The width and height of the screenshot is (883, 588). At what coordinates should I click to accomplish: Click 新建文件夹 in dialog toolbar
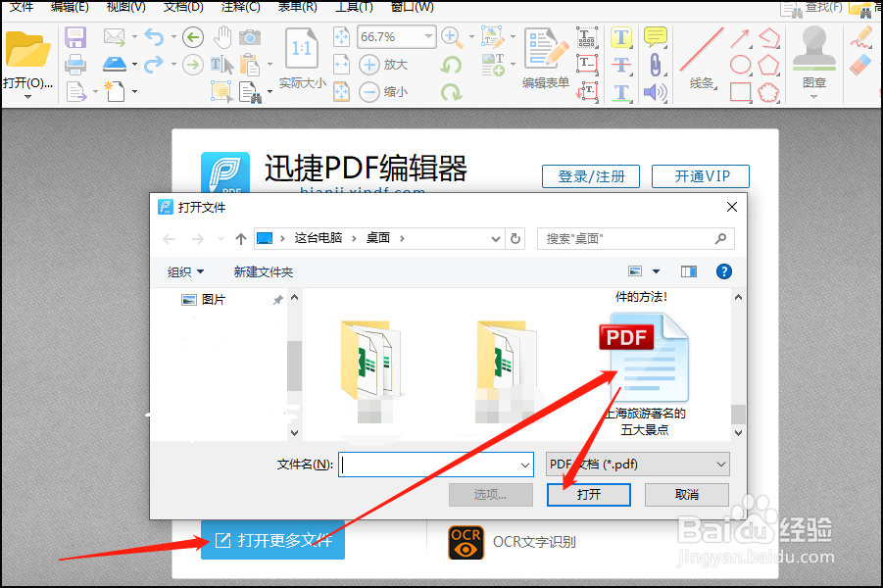[x=263, y=272]
